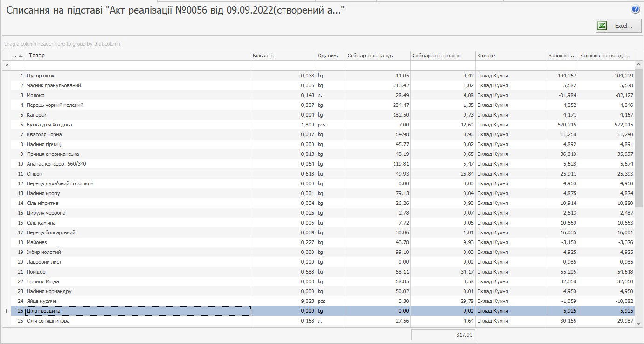Click the filter field under Товар column
644x344 pixels.
(138, 66)
